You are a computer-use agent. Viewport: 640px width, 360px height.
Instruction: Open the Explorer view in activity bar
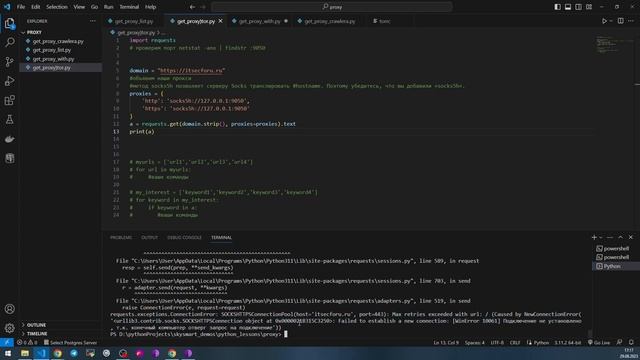click(9, 23)
